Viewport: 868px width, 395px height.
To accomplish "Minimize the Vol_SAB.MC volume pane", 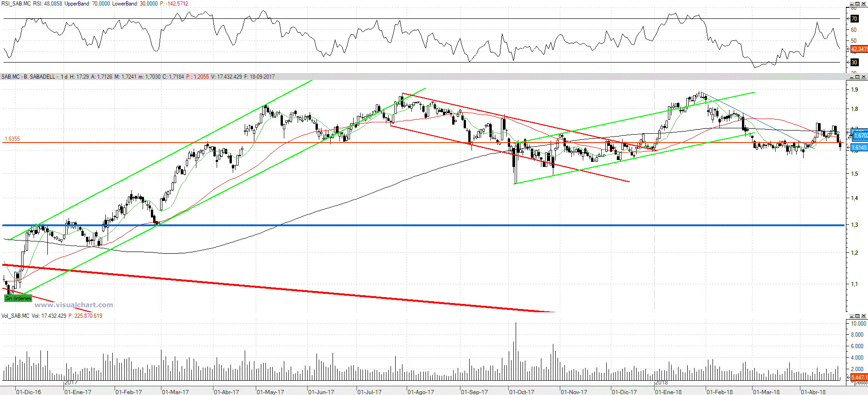I will [851, 316].
